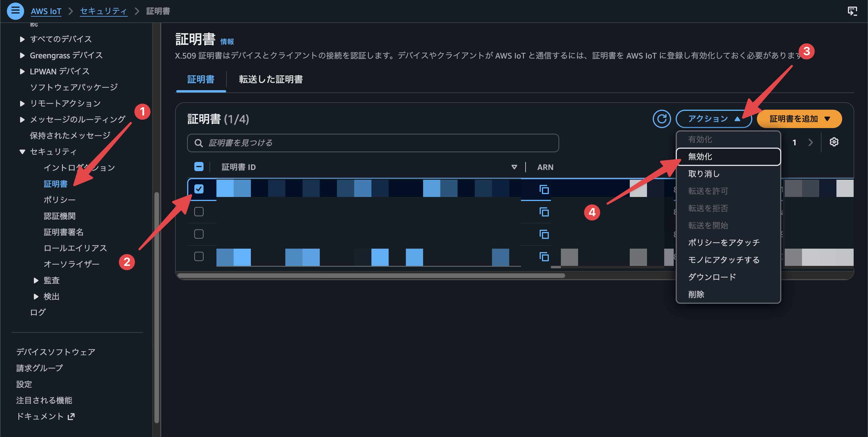Open table preferences gear icon

coord(834,142)
